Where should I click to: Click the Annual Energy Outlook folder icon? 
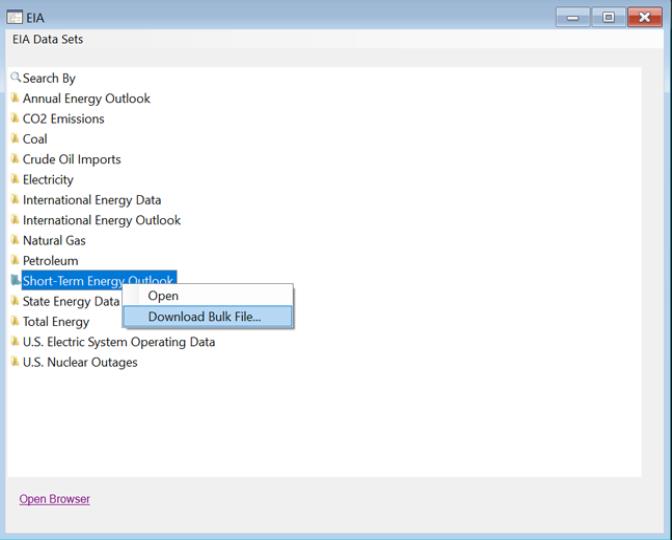tap(15, 98)
